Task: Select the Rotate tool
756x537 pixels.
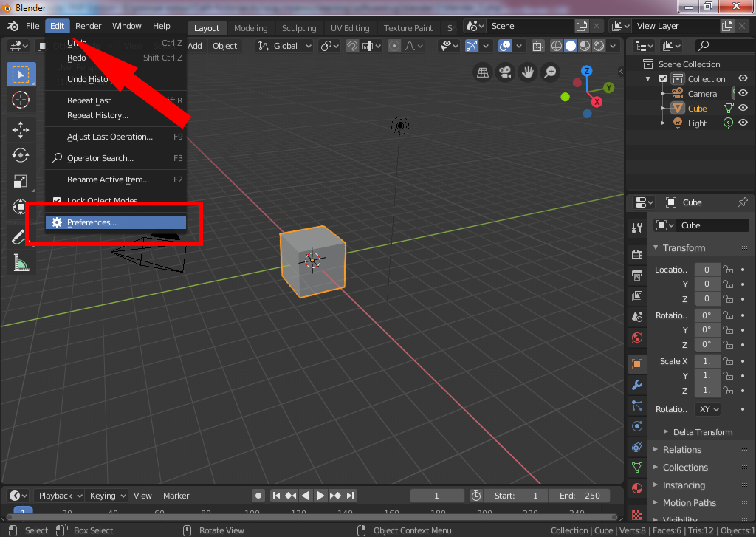Action: click(21, 156)
